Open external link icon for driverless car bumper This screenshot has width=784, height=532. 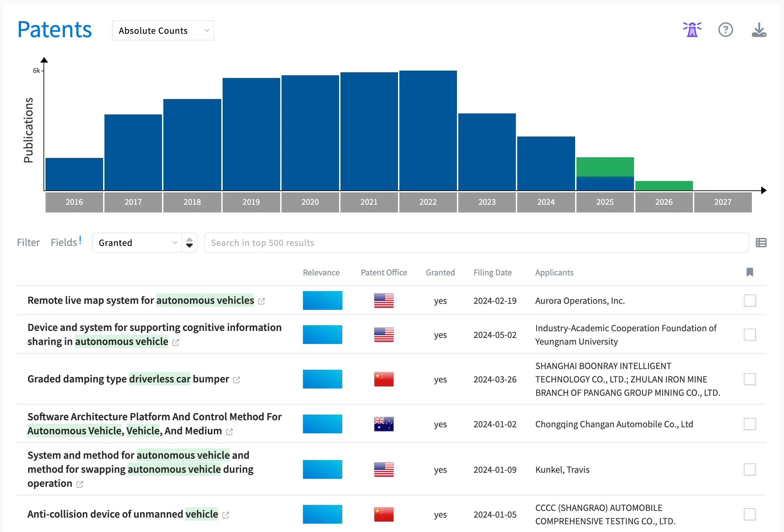(236, 380)
